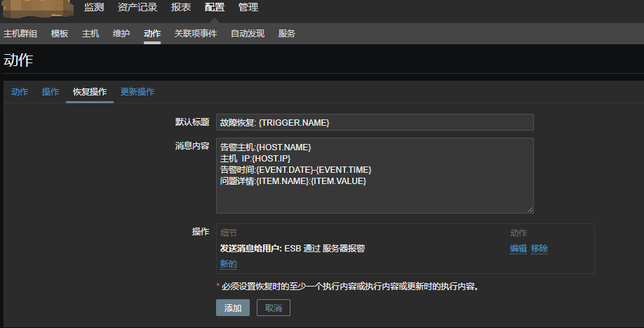Open the 监测 top menu
644x328 pixels.
click(x=94, y=8)
